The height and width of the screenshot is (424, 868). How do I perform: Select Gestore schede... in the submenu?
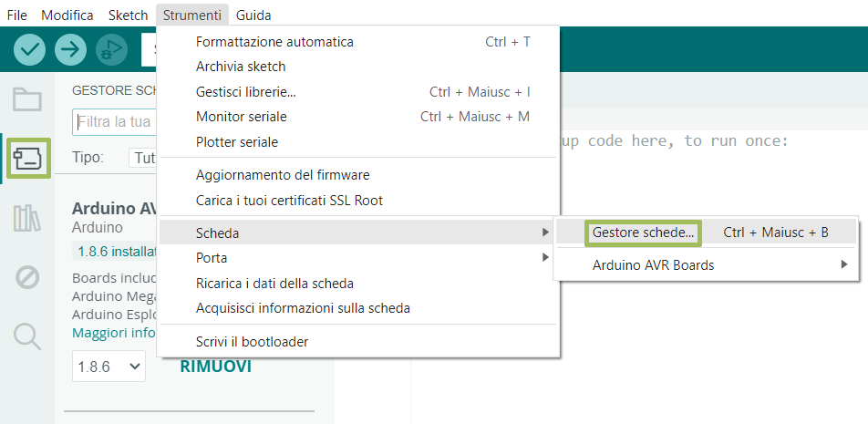coord(706,233)
